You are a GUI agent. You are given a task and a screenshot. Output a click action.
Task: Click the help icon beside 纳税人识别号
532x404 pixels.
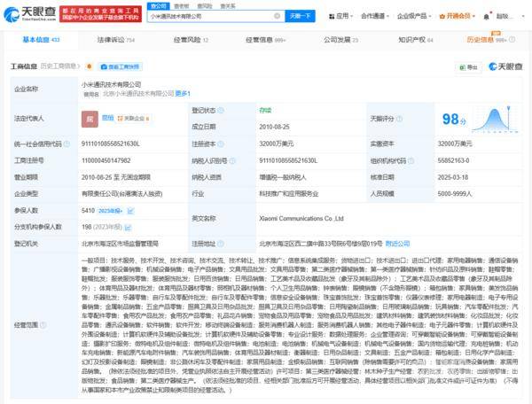232,160
